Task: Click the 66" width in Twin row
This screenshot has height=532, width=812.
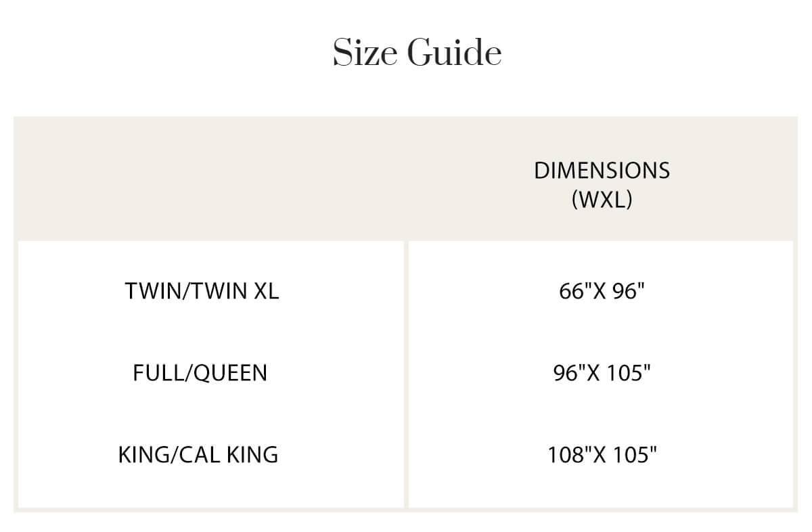Action: (574, 292)
